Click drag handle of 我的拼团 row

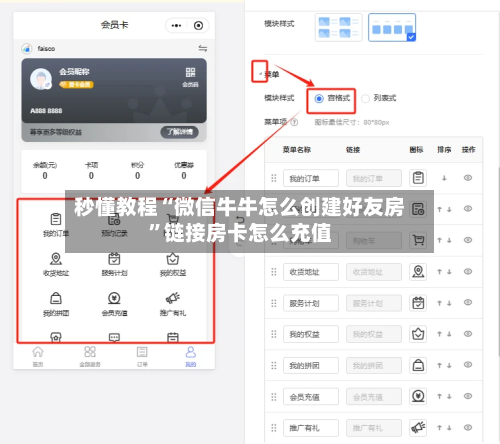pos(274,366)
